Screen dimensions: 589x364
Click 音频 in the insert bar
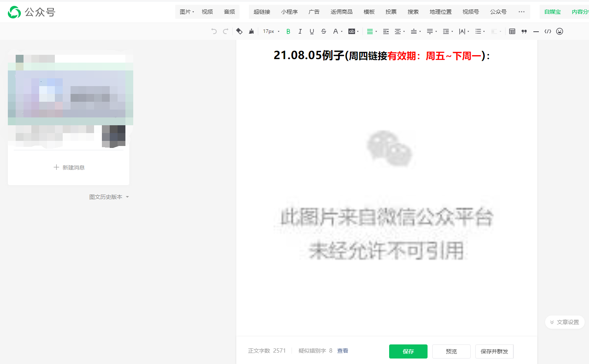(x=229, y=12)
